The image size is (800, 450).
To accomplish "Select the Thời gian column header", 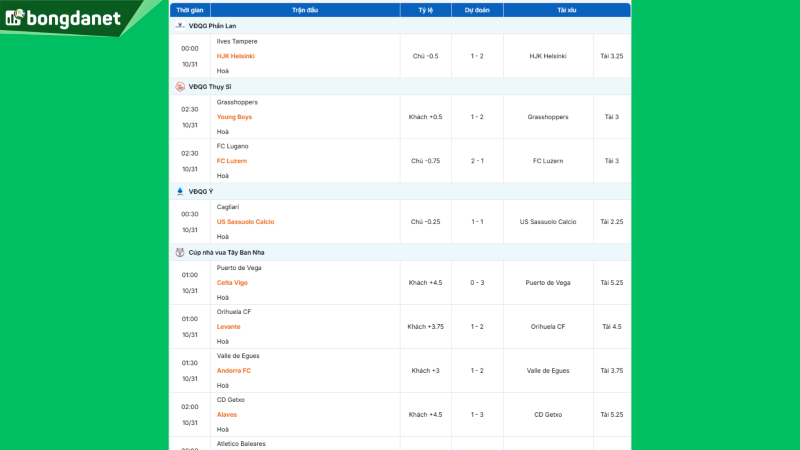I will pos(190,9).
